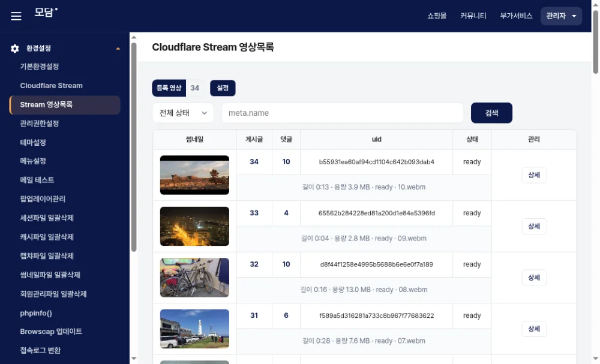
Task: Select 메일 테스트 sidebar item
Action: tap(37, 180)
